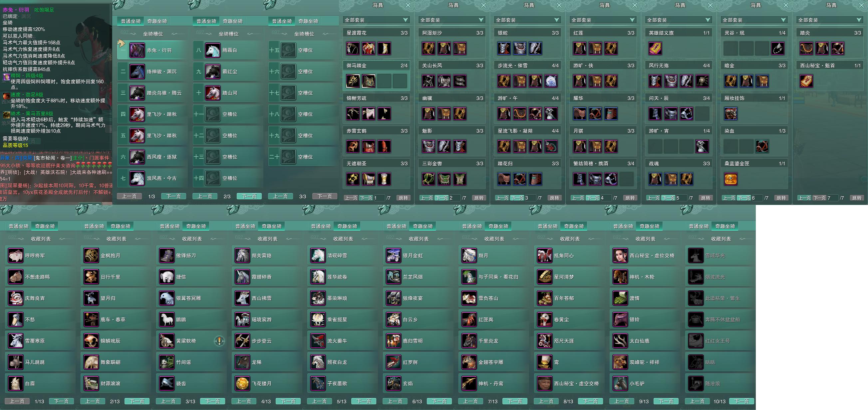Select the 银月金虹 mount icon
This screenshot has height=410, width=868.
393,255
